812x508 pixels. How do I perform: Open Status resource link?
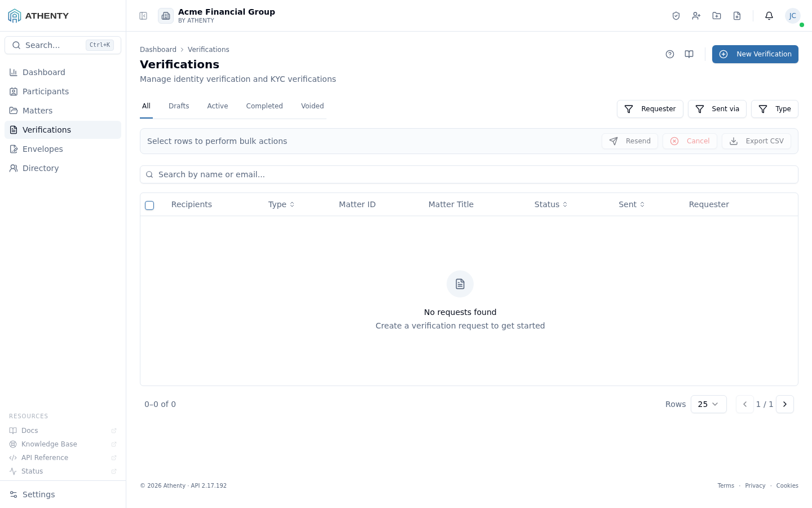point(63,471)
